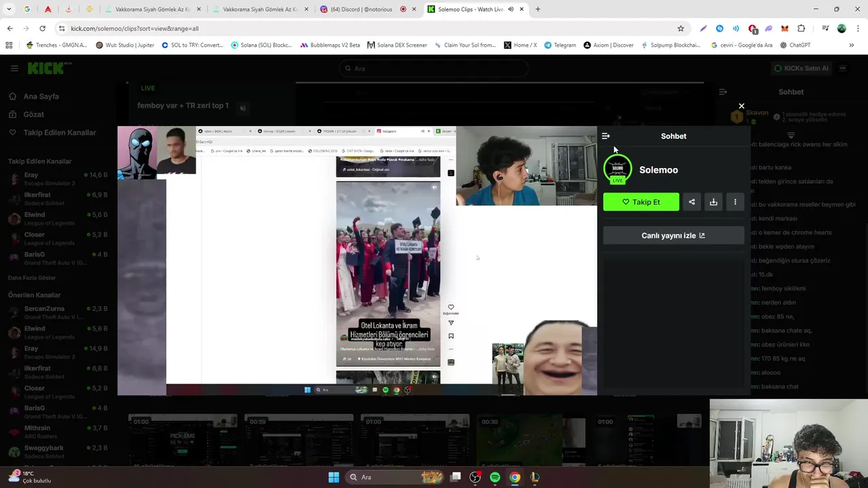Open the MetaMask fox extension
The width and height of the screenshot is (868, 488).
point(785,28)
